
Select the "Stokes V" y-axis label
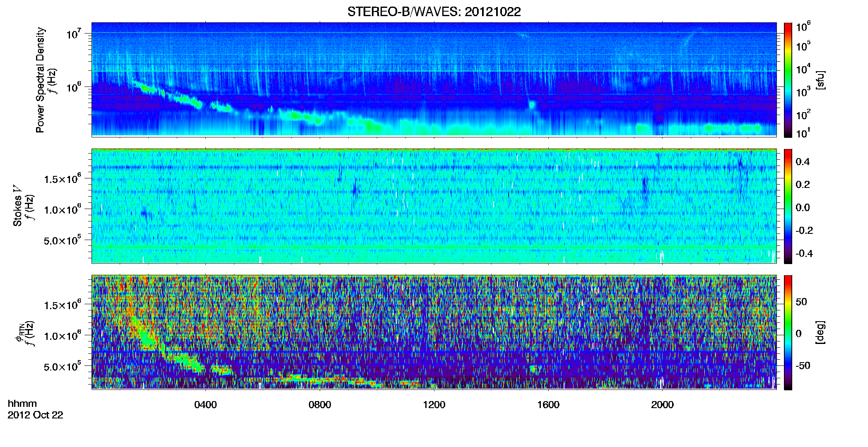18,206
